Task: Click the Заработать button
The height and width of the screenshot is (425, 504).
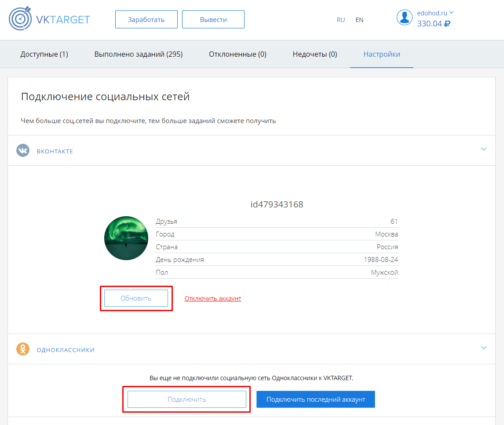Action: 146,20
